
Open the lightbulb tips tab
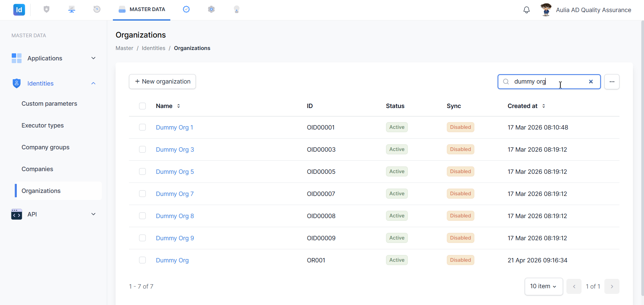tap(237, 9)
